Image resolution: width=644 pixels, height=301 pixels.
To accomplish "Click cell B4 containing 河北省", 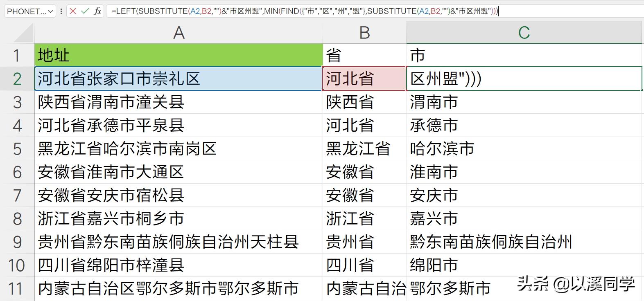I will [x=365, y=125].
